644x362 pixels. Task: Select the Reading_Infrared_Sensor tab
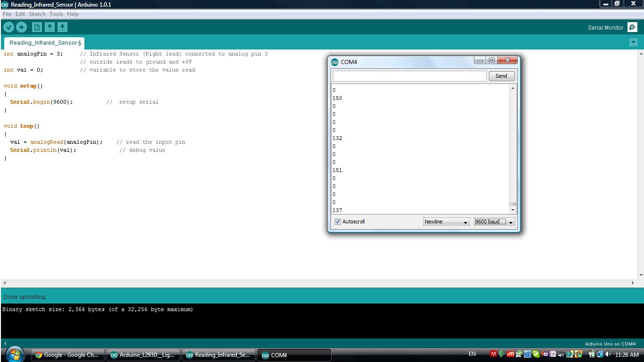pos(44,43)
